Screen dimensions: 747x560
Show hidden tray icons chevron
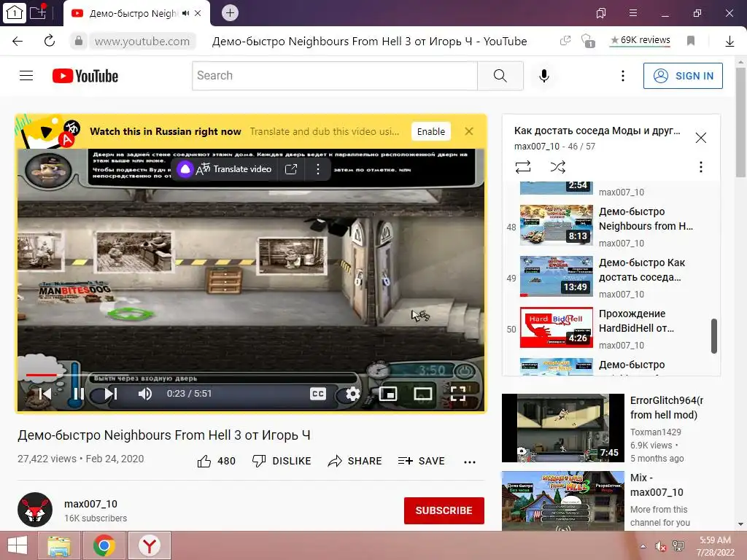tap(643, 546)
